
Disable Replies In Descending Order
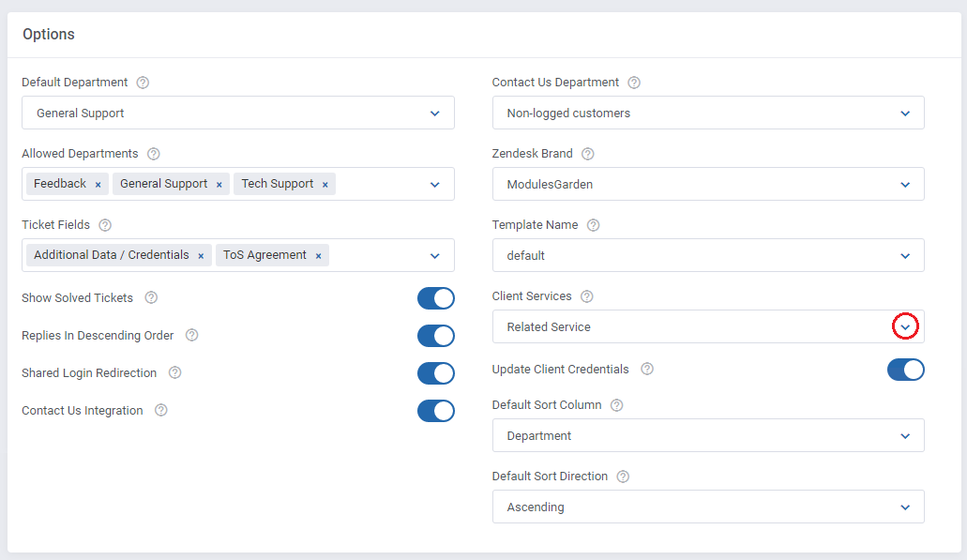click(436, 336)
